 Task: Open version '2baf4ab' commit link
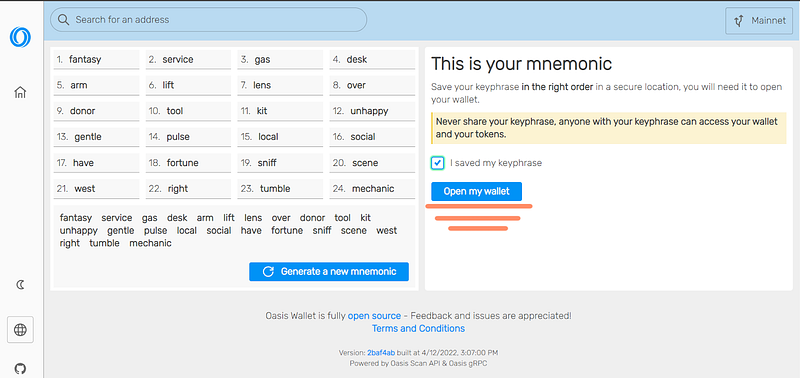point(381,352)
